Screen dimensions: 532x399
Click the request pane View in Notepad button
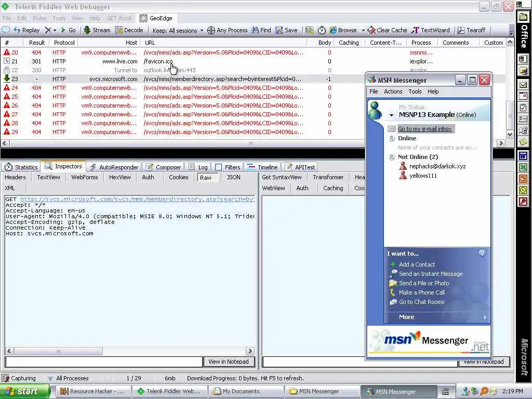tap(229, 362)
